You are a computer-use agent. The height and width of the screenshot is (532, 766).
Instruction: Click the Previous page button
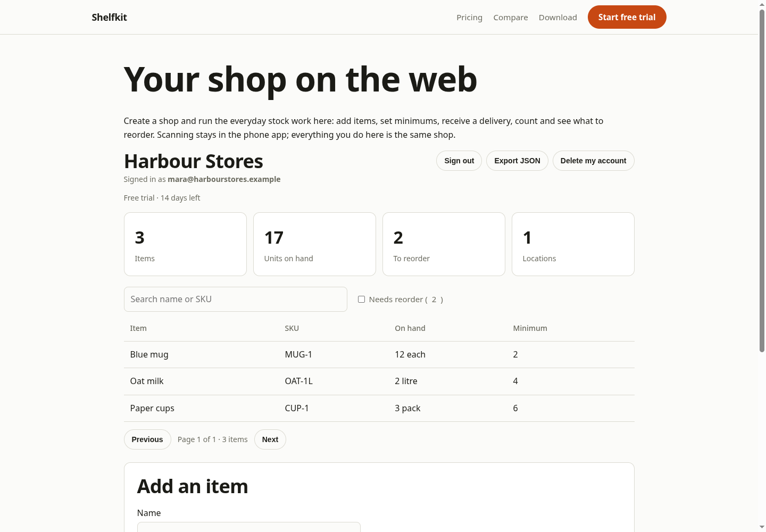click(x=147, y=439)
